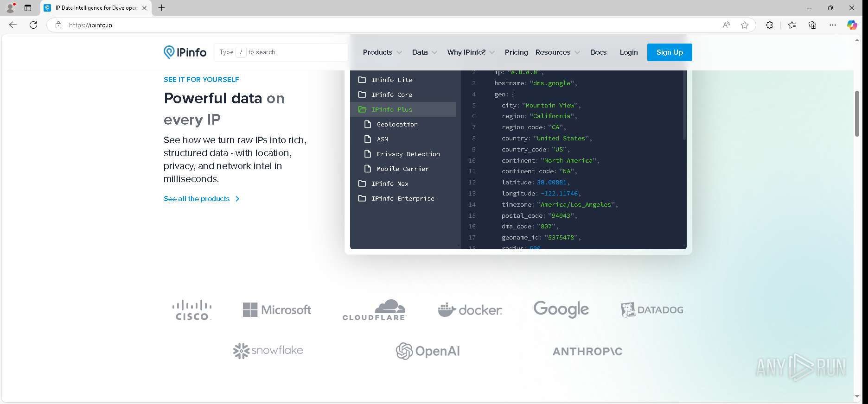Expand the Resources dropdown menu
Screen dimensions: 868x404
click(x=558, y=52)
